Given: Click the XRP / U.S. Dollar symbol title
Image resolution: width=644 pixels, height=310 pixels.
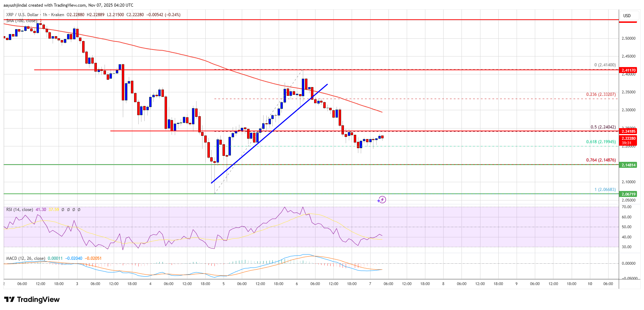Looking at the screenshot, I should [x=22, y=15].
